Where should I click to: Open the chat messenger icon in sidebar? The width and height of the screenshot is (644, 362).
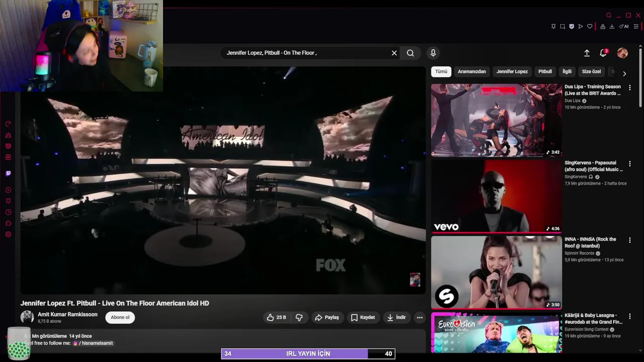click(8, 146)
